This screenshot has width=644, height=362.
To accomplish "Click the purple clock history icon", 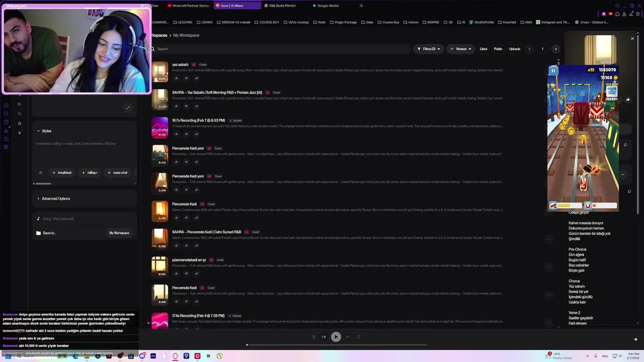I will pyautogui.click(x=6, y=122).
